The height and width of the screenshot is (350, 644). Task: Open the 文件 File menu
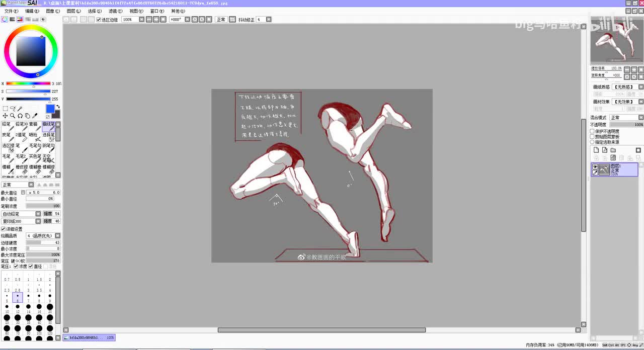click(x=11, y=11)
